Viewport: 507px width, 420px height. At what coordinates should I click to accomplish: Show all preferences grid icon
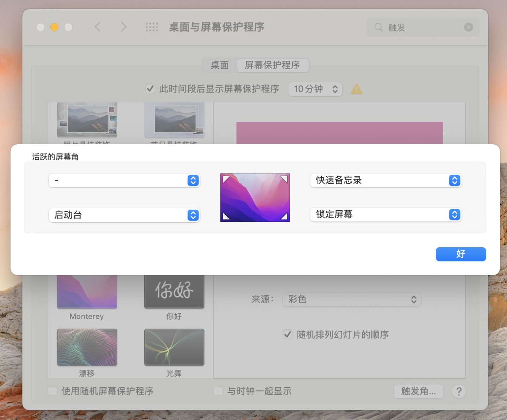pyautogui.click(x=152, y=27)
